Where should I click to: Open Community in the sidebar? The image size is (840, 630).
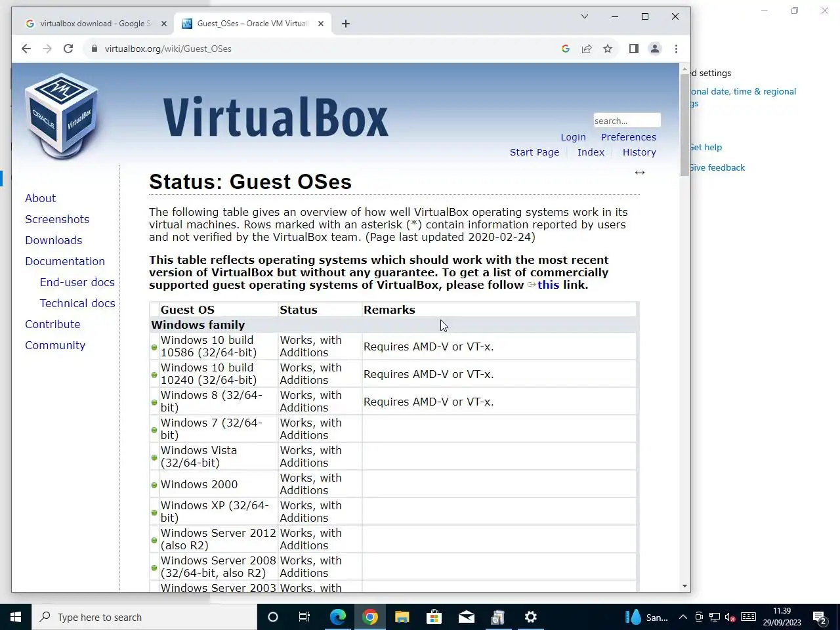(x=55, y=345)
